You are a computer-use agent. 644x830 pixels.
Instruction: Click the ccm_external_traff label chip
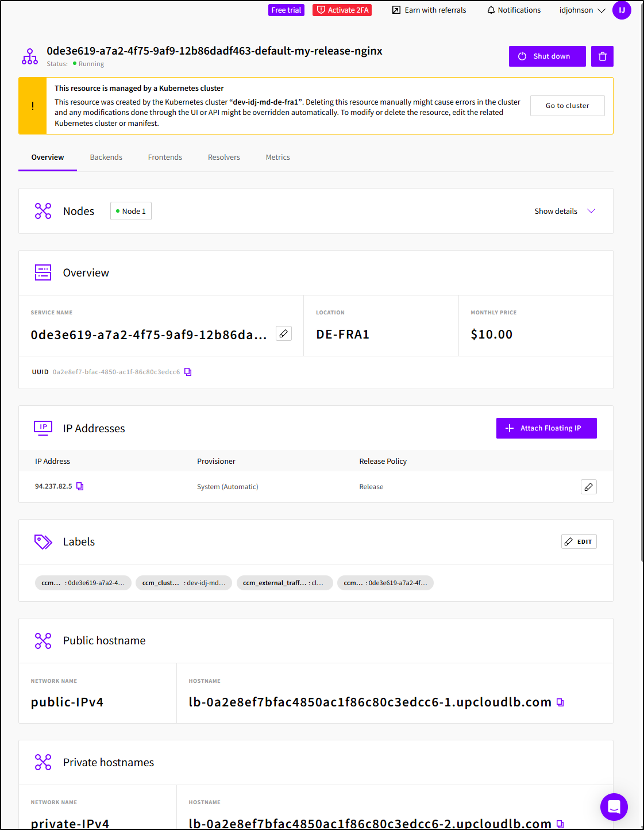(x=284, y=583)
